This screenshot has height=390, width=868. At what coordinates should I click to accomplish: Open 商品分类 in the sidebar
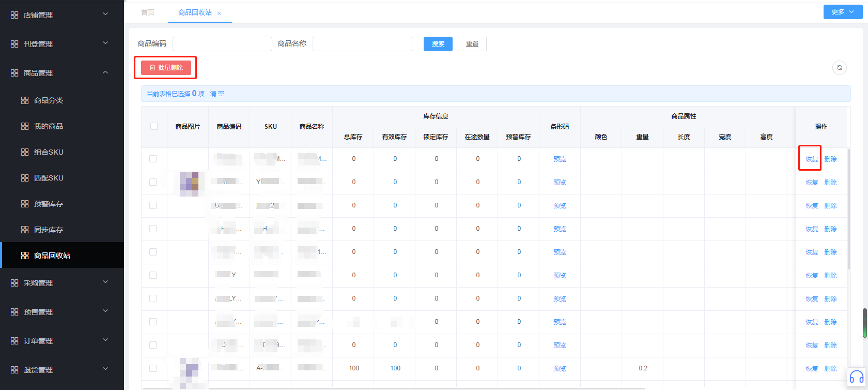62,100
